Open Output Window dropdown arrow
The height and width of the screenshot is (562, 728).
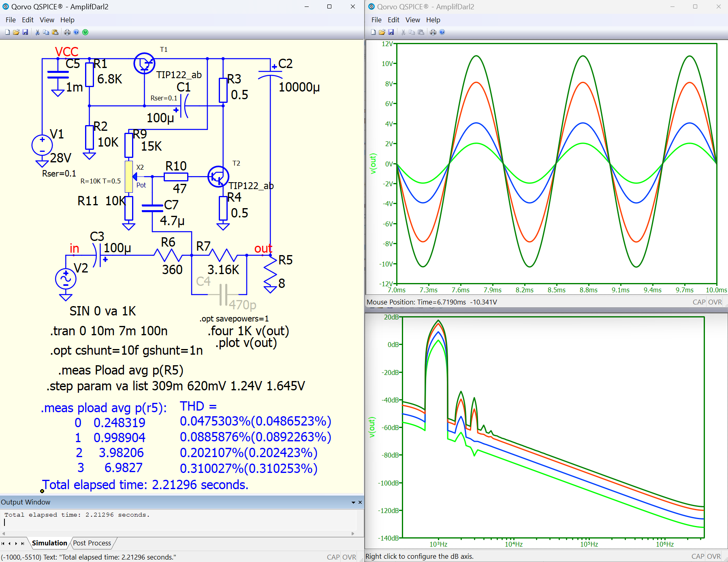[353, 502]
